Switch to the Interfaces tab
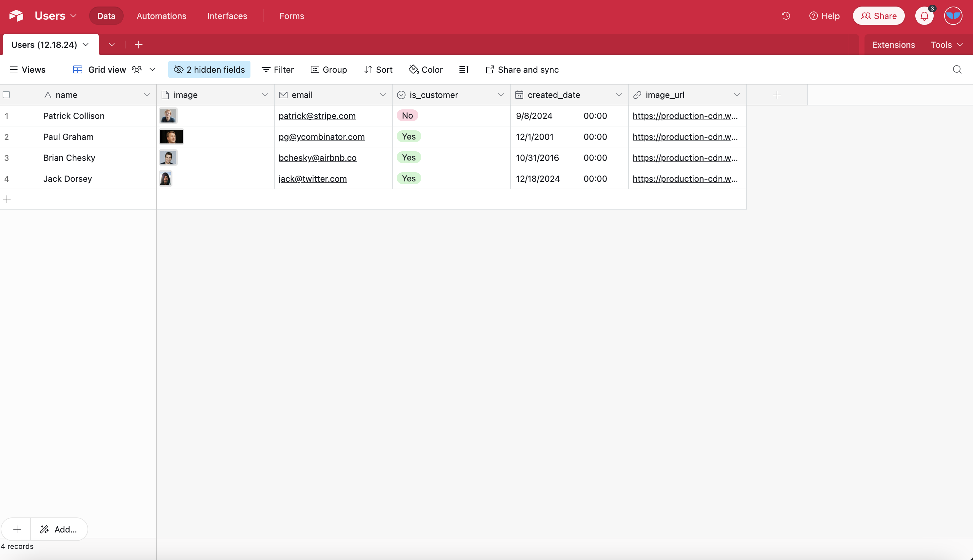The image size is (973, 560). 227,16
